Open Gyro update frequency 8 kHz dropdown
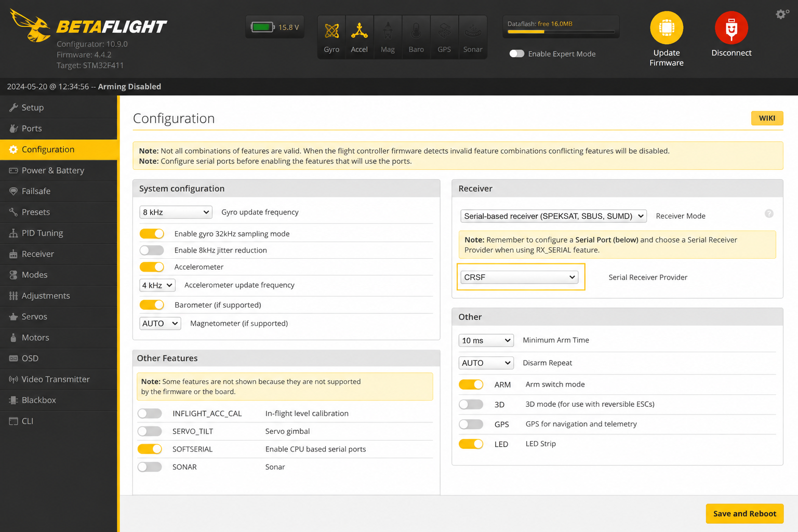This screenshot has width=798, height=532. (x=176, y=212)
